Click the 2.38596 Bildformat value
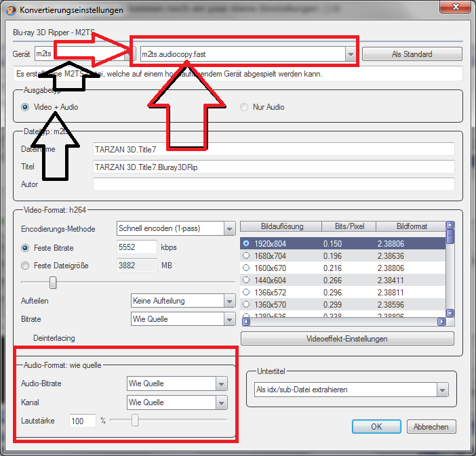 391,304
